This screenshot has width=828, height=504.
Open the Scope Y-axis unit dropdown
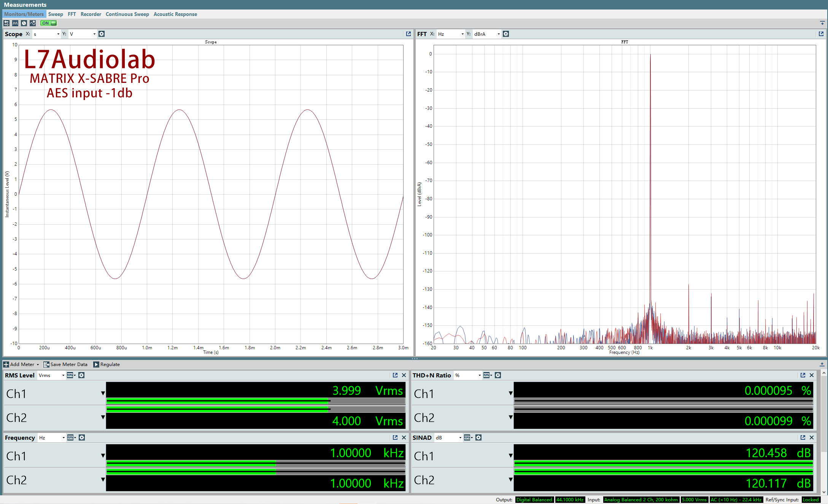click(83, 34)
